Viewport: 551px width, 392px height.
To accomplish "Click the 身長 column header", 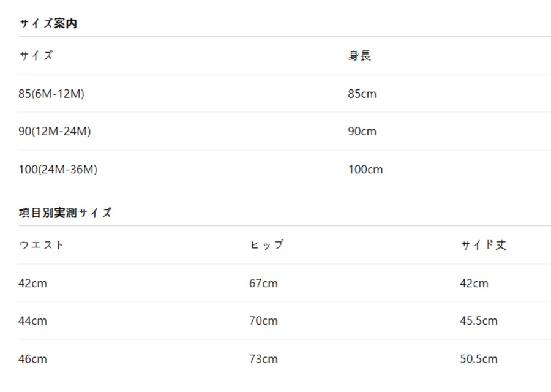I will [x=359, y=56].
